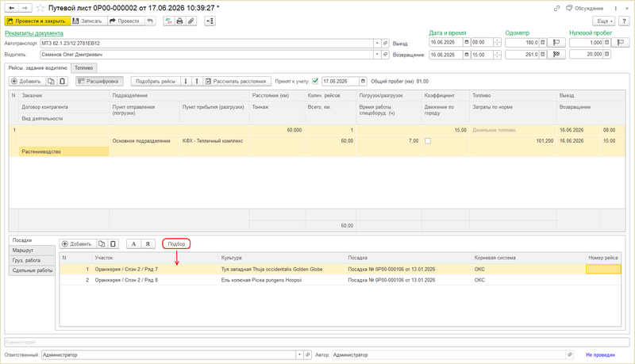Open calculator for Нулевой пробег 20,000
635x364 pixels.
coord(606,54)
